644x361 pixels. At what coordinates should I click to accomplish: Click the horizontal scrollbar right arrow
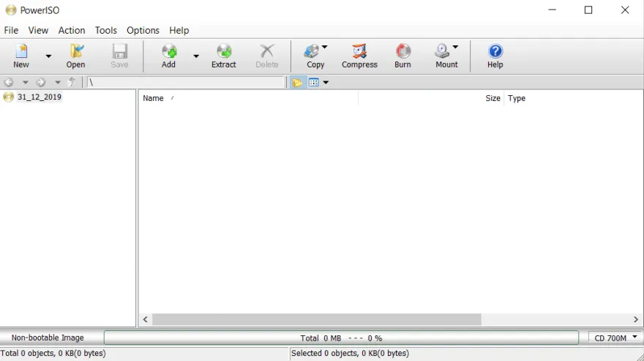coord(636,319)
